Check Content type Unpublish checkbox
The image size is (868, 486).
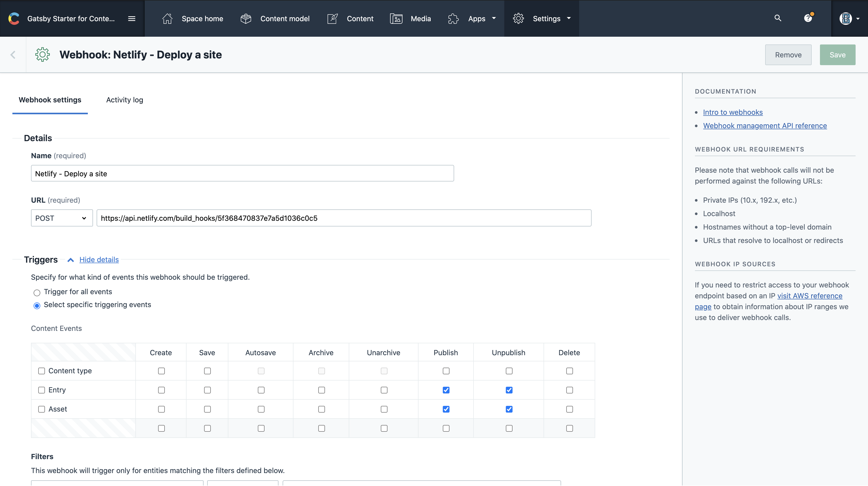[509, 371]
